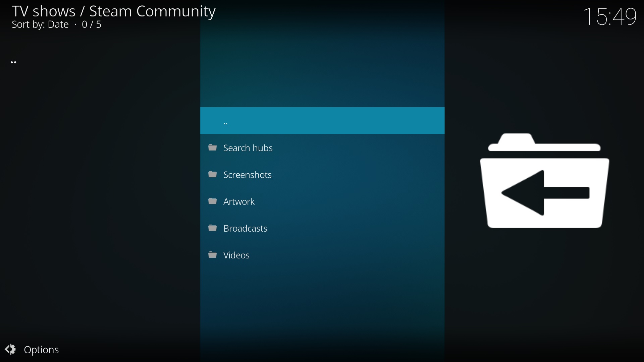The image size is (644, 362).
Task: Open the Screenshots folder entry
Action: (248, 175)
